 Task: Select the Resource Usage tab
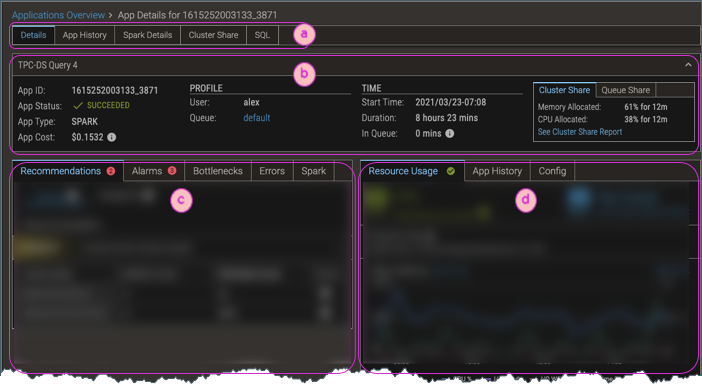click(x=412, y=171)
